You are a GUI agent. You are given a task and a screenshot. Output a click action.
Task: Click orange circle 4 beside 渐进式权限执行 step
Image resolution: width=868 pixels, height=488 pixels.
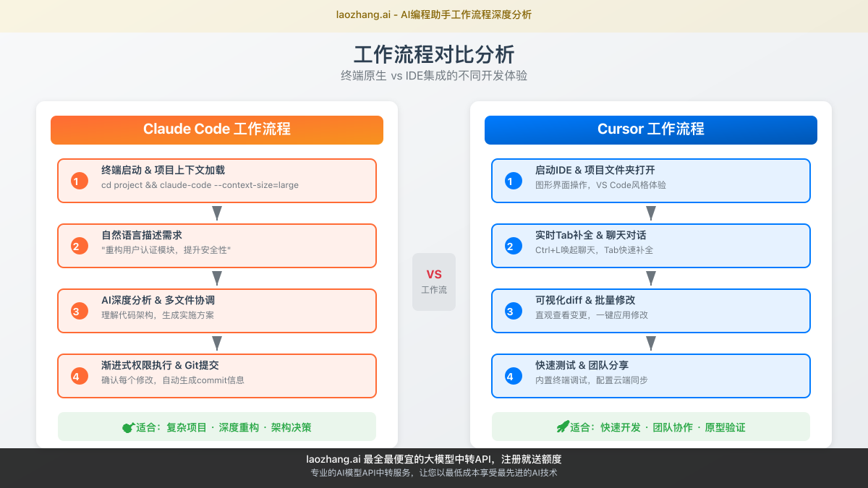point(80,376)
